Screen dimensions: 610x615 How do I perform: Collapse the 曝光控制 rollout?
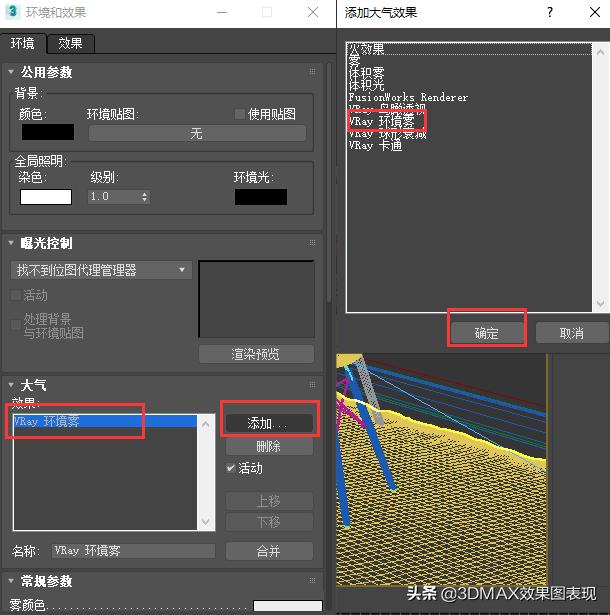click(11, 243)
